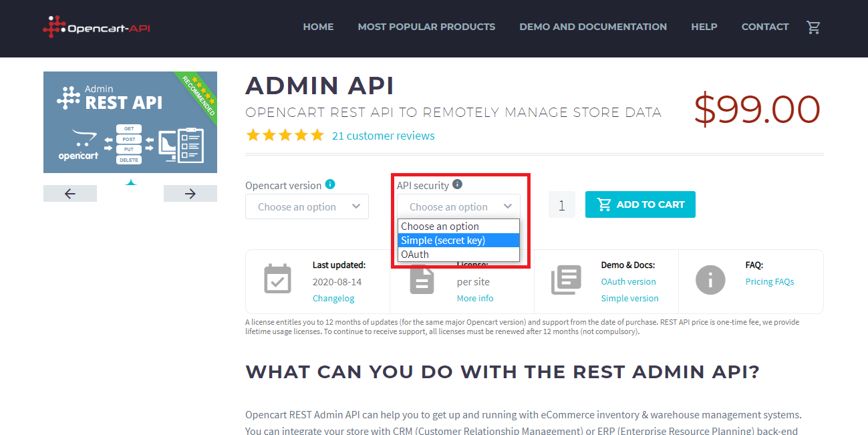Open MOST POPULAR PRODUCTS menu
The width and height of the screenshot is (868, 435).
pos(426,27)
